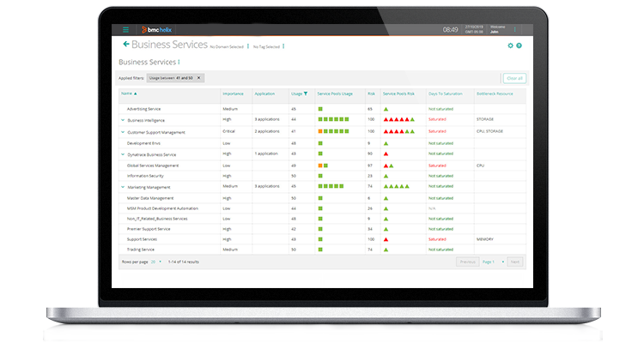Click the BMC Helix logo
Screen dimensions: 644x343
[x=157, y=29]
